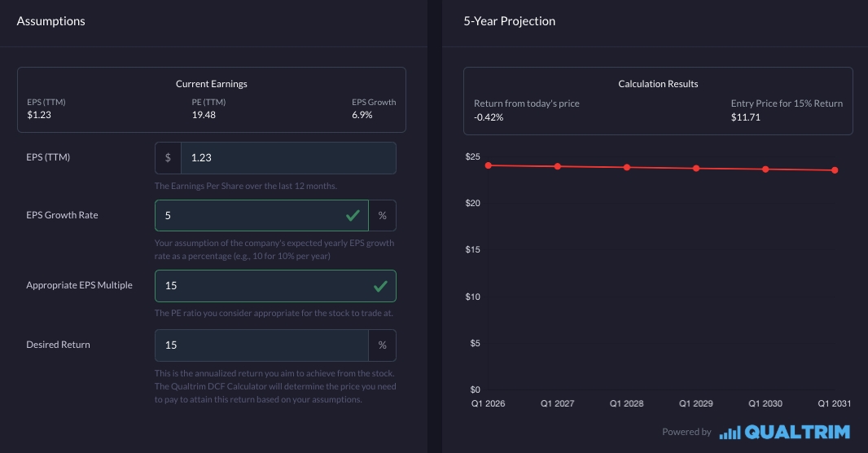Click the 'Appropriate EPS Multiple' field label
The height and width of the screenshot is (453, 868).
click(x=79, y=285)
